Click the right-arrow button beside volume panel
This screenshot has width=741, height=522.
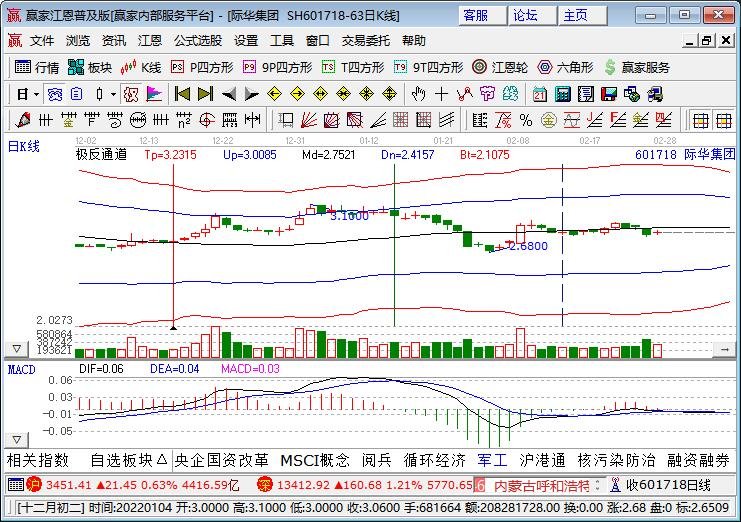click(x=724, y=349)
